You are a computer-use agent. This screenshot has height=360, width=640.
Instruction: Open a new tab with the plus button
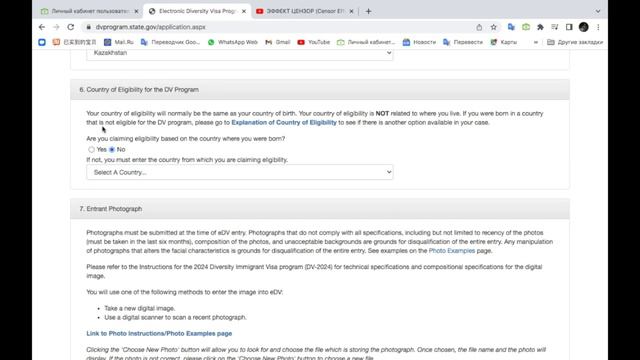tap(368, 11)
